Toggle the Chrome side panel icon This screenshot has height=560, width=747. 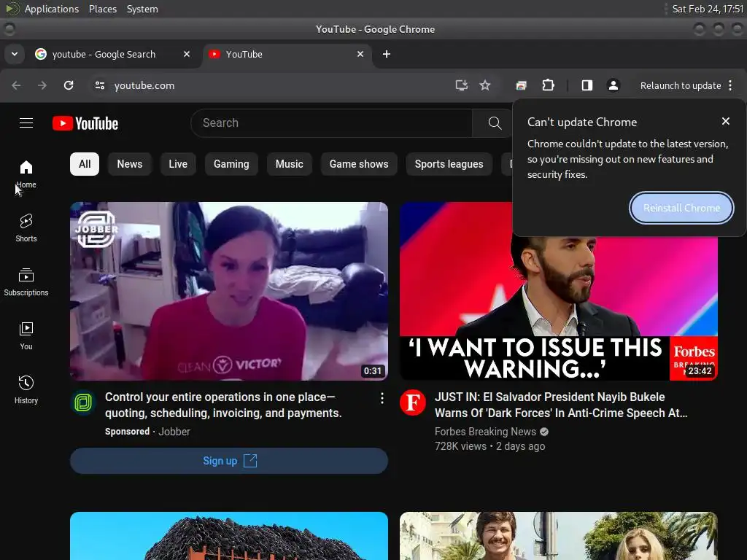coord(587,85)
